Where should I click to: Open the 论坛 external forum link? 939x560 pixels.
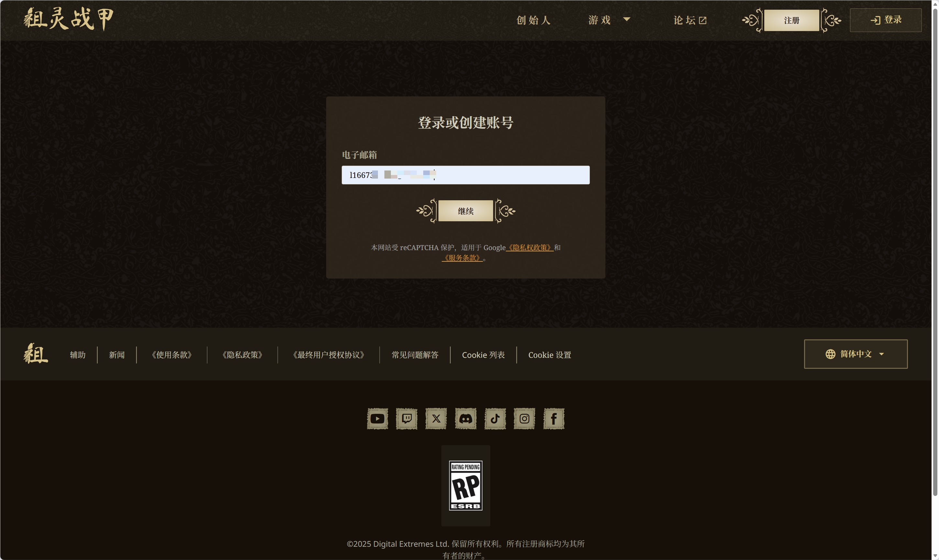pos(690,20)
